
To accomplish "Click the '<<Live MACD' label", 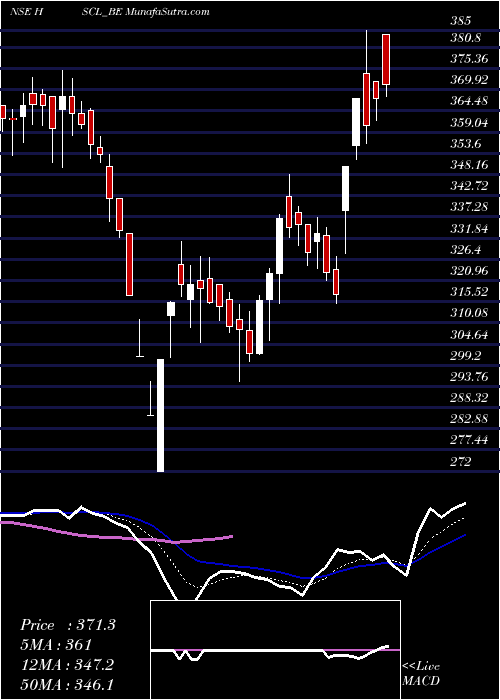I will click(x=421, y=674).
